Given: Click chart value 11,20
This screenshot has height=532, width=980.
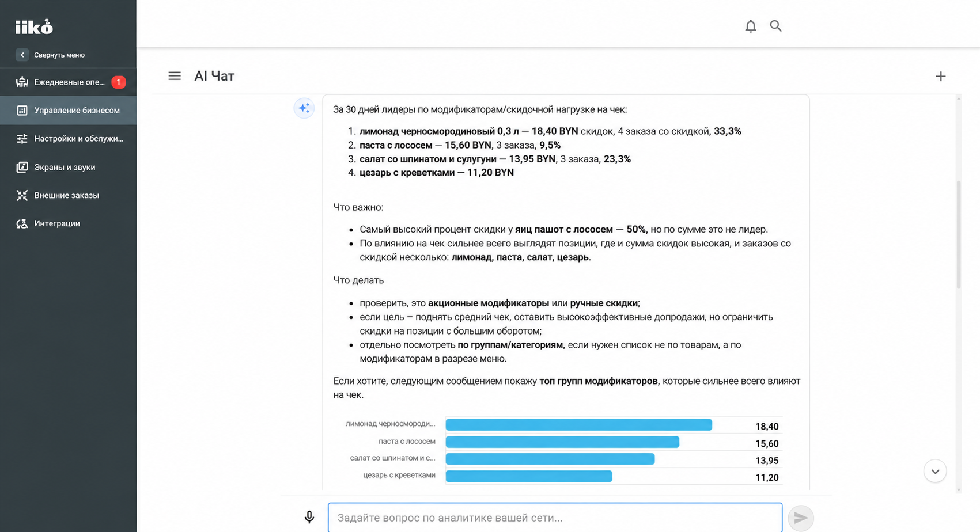Looking at the screenshot, I should tap(767, 477).
